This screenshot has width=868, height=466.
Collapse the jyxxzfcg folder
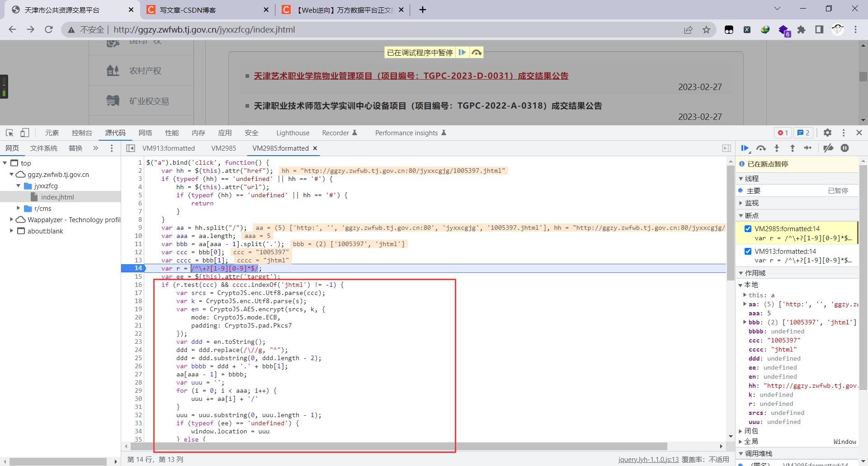click(x=19, y=185)
